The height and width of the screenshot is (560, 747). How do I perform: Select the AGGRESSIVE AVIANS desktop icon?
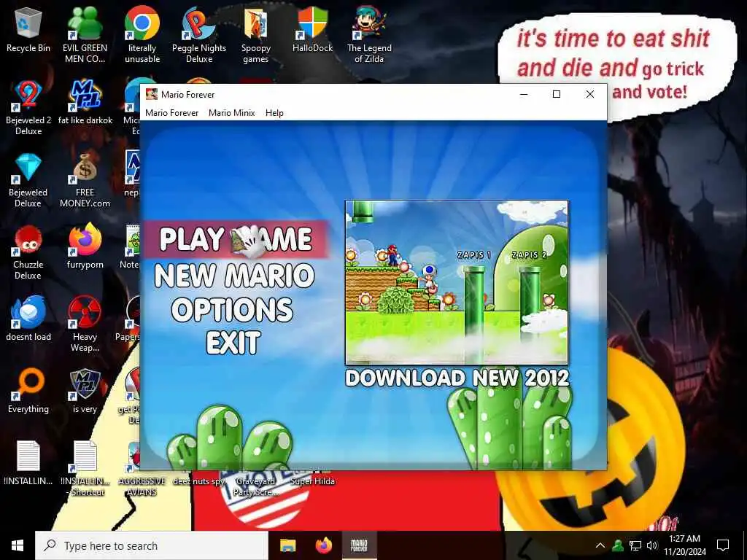pos(142,468)
